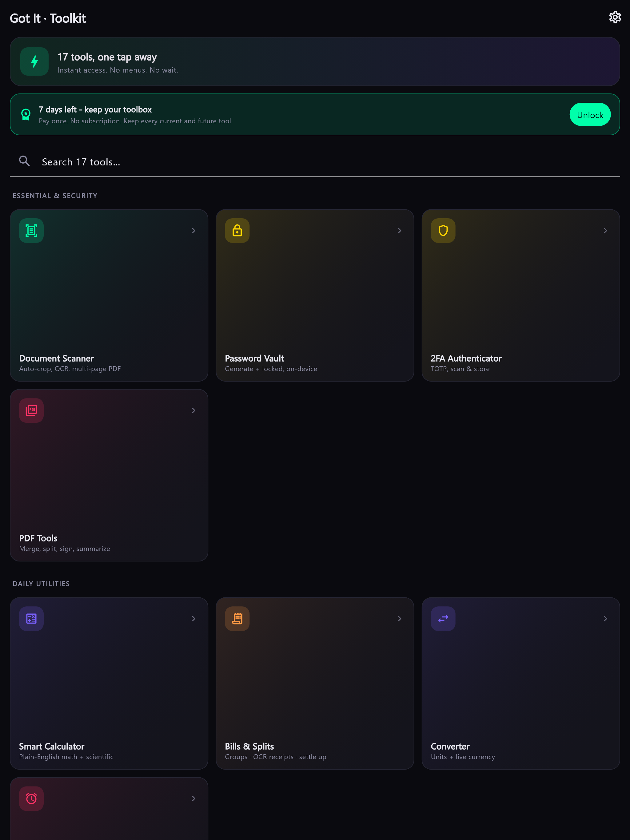This screenshot has height=840, width=630.
Task: Click the Password Vault title
Action: coord(254,359)
